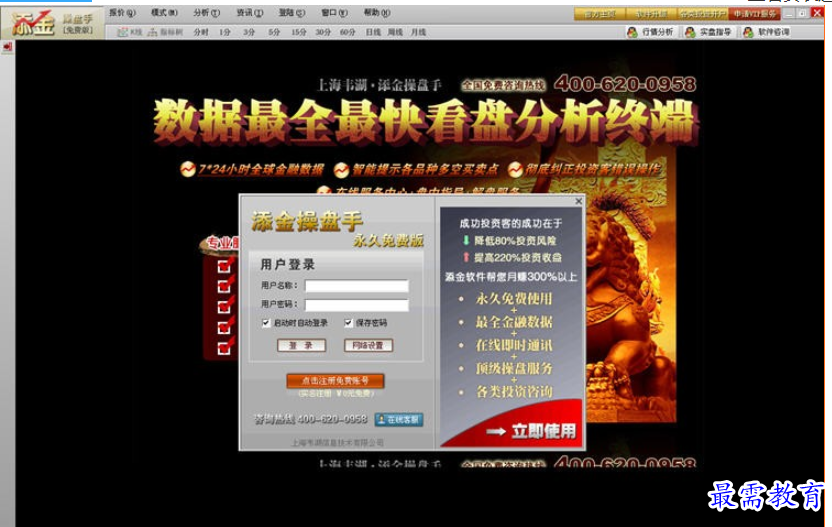Open the 帮助 menu
Image resolution: width=832 pixels, height=527 pixels.
pyautogui.click(x=377, y=13)
